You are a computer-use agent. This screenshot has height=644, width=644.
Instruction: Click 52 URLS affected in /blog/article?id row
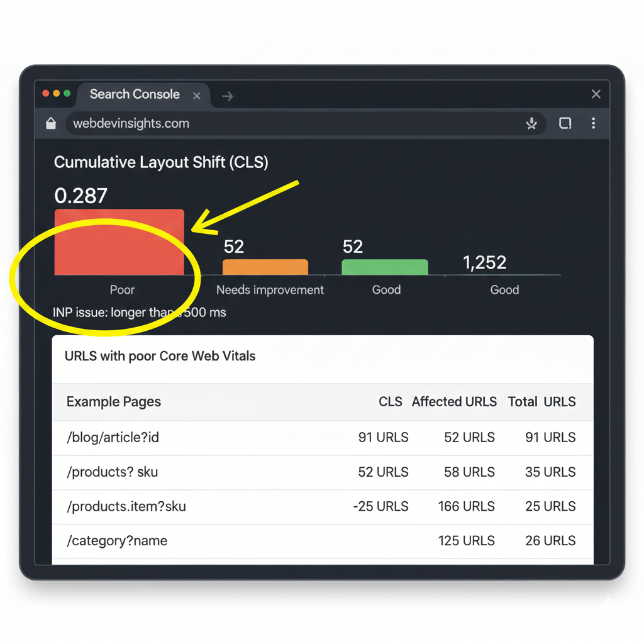coord(469,438)
